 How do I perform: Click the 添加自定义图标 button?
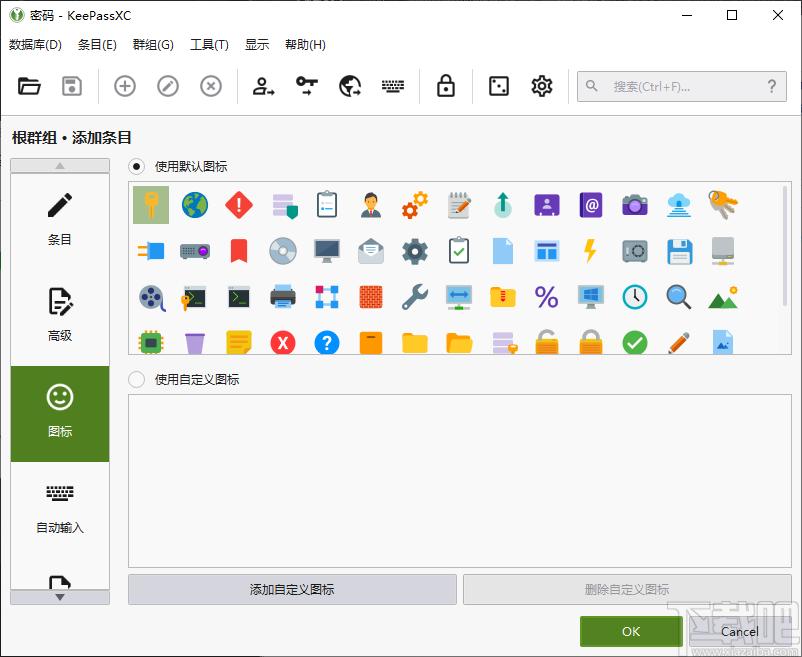pos(292,590)
